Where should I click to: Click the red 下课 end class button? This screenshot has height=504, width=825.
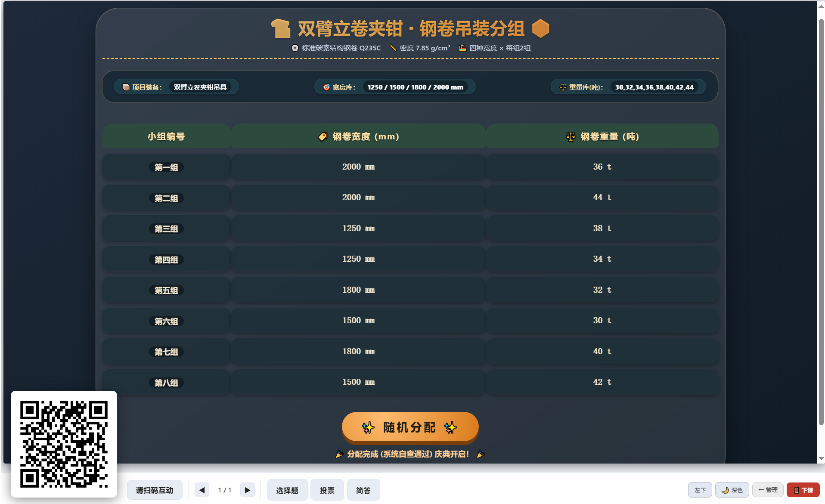[803, 490]
